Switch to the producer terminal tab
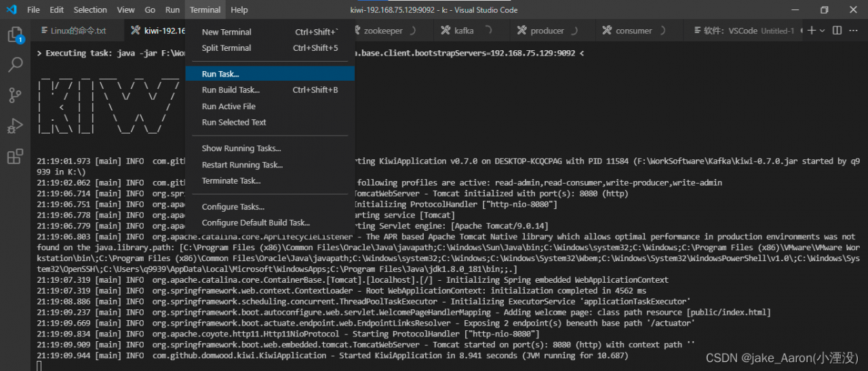The height and width of the screenshot is (371, 868). pyautogui.click(x=547, y=31)
